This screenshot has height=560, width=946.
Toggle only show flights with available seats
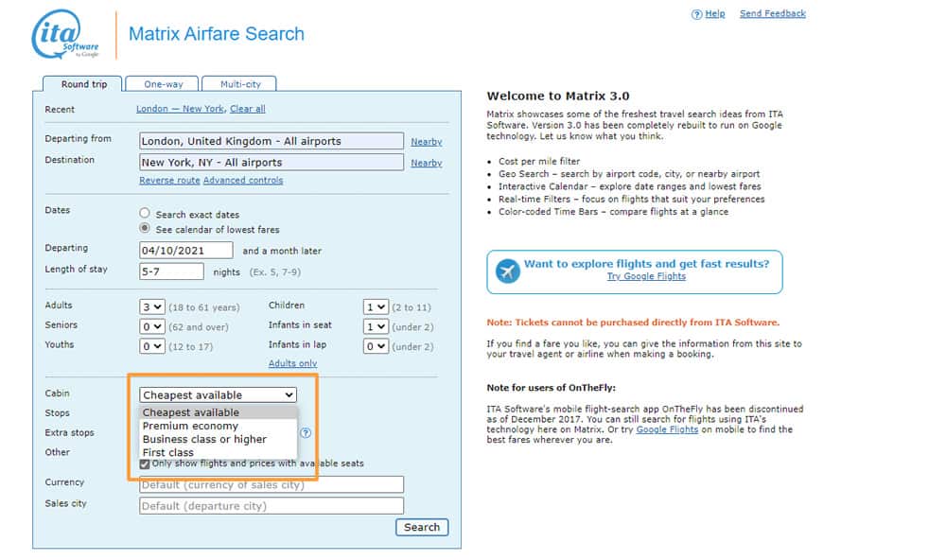pos(144,464)
